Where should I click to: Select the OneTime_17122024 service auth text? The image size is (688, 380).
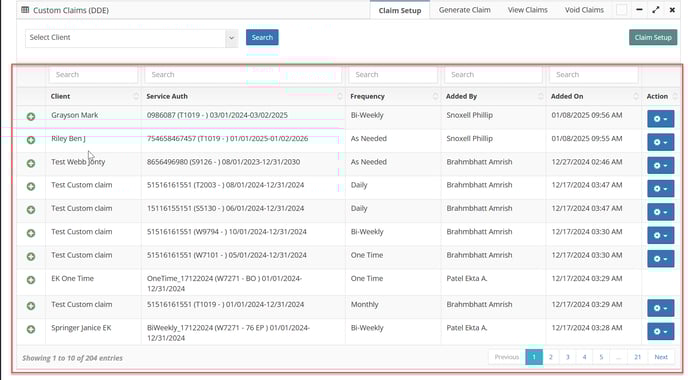click(224, 283)
